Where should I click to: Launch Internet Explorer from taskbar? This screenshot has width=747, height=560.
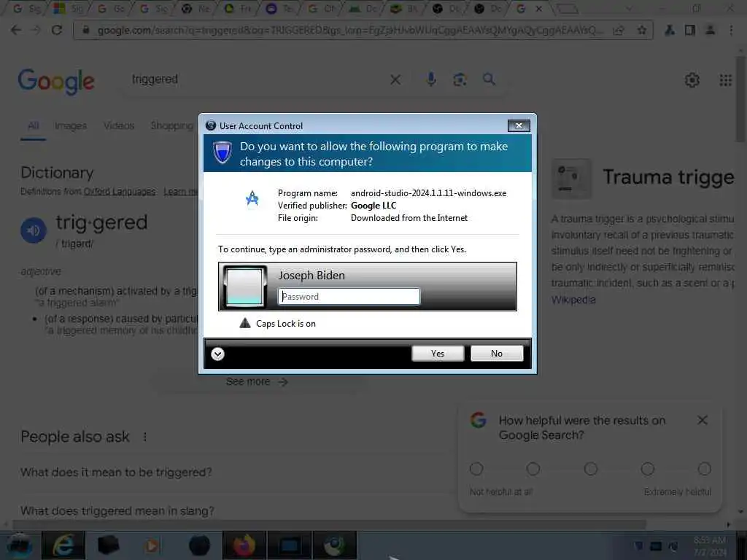tap(63, 545)
